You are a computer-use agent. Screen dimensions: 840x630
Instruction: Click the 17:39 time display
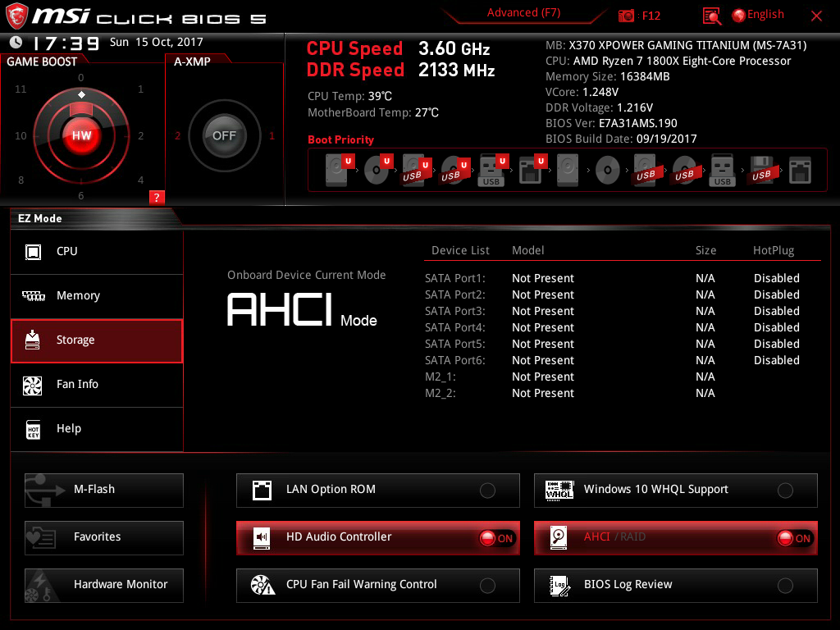(66, 43)
